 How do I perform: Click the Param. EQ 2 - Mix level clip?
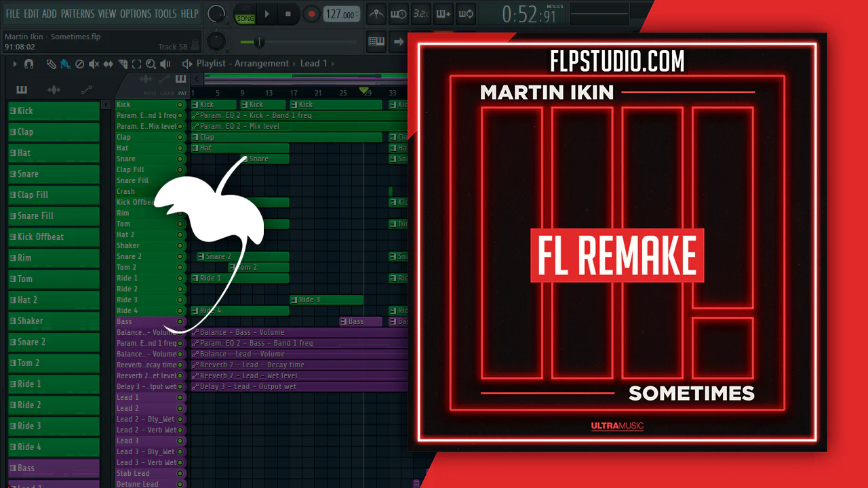tap(299, 127)
